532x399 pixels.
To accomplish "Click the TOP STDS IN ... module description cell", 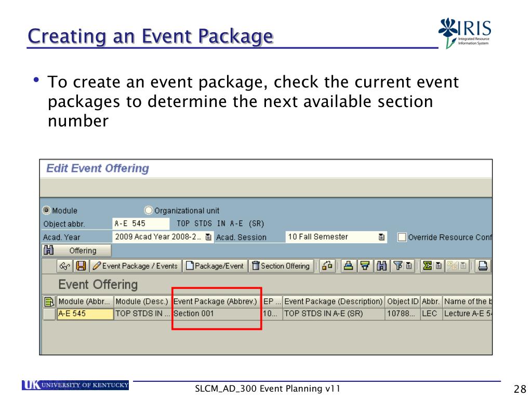I will [x=142, y=314].
